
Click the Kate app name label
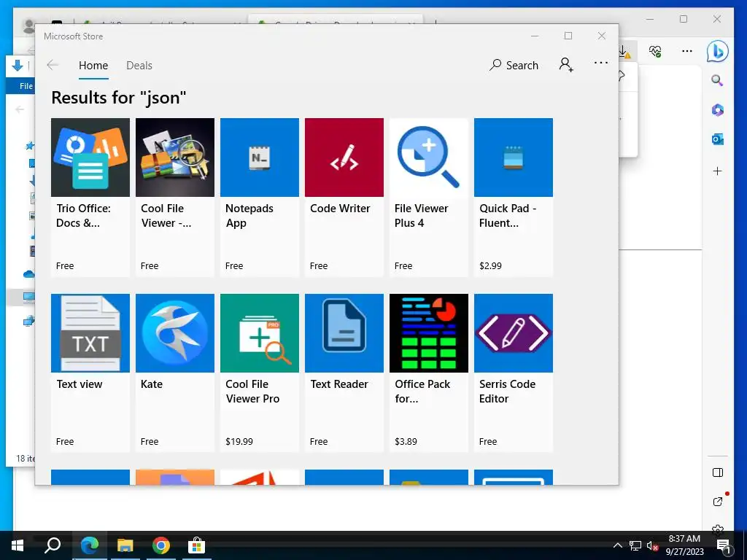(x=152, y=384)
